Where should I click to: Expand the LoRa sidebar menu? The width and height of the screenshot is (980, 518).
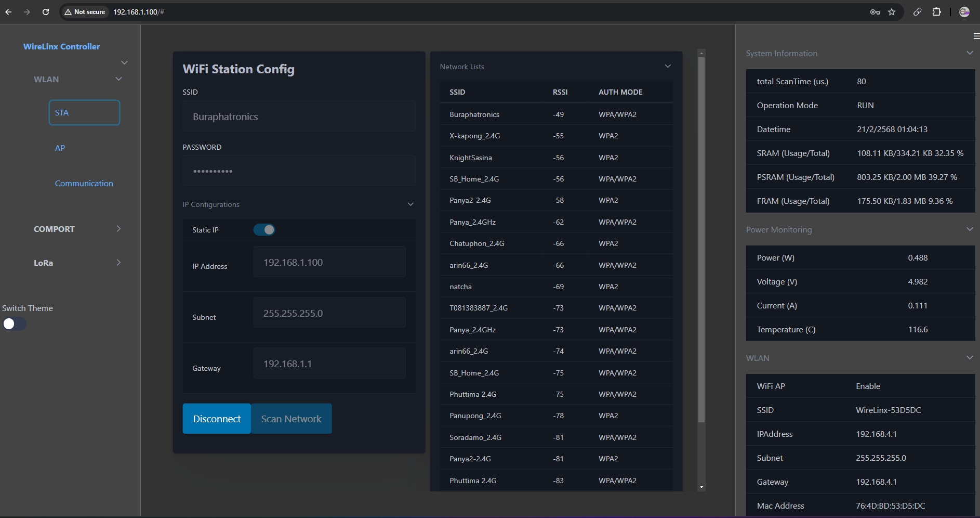(x=118, y=263)
